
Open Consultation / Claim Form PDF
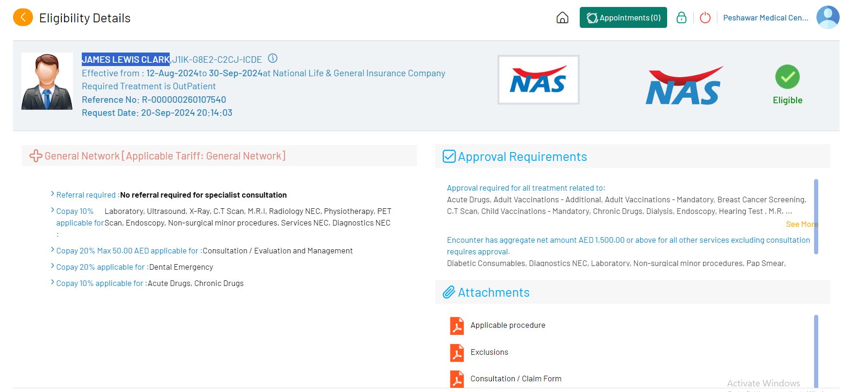515,379
